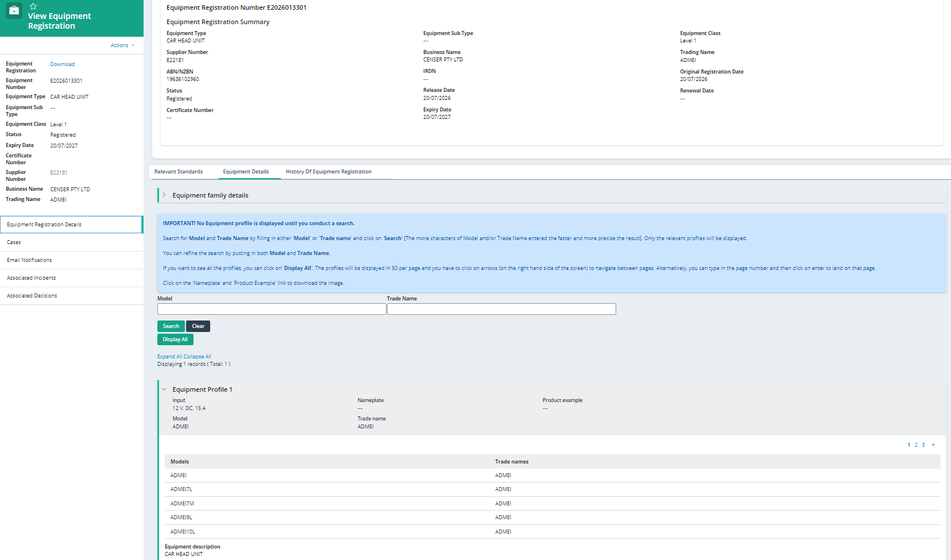The height and width of the screenshot is (560, 951).
Task: Switch to History Of Equipment Registration tab
Action: coord(328,172)
